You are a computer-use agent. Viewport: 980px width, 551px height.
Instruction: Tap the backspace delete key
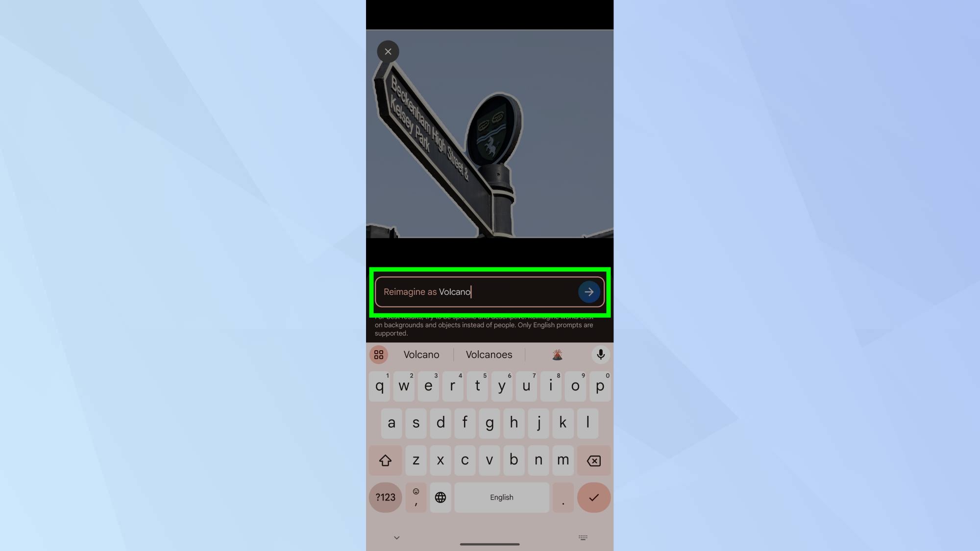594,460
